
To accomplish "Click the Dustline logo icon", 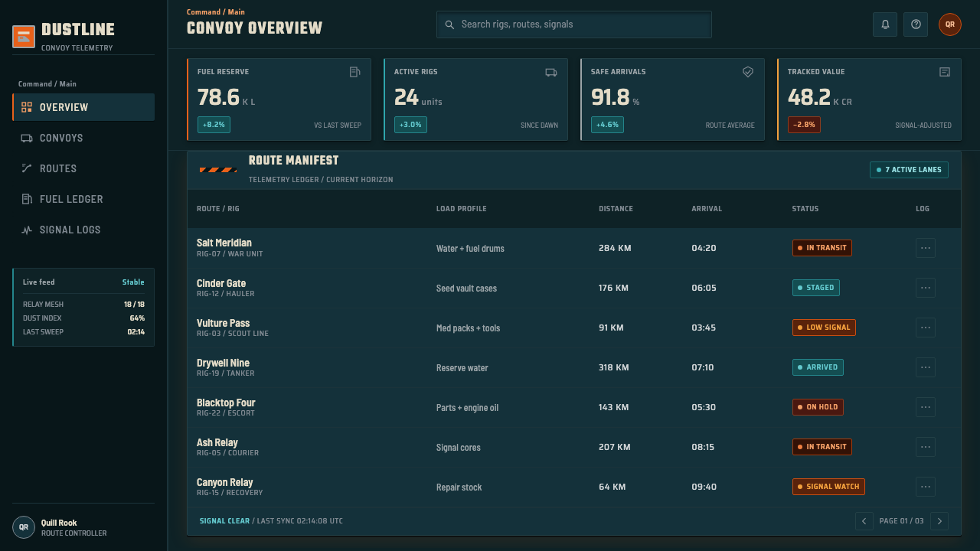I will [x=24, y=37].
